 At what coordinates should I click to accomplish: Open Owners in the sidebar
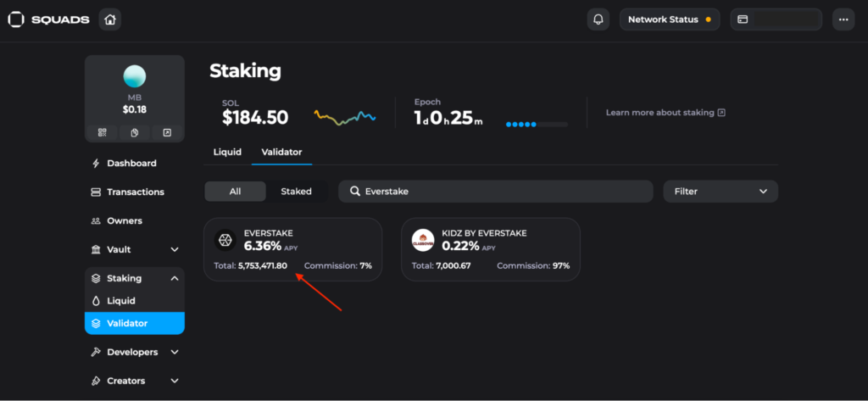[135, 221]
